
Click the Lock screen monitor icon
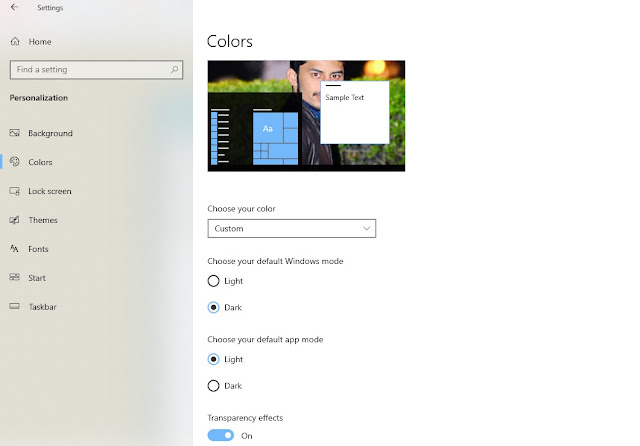click(15, 191)
